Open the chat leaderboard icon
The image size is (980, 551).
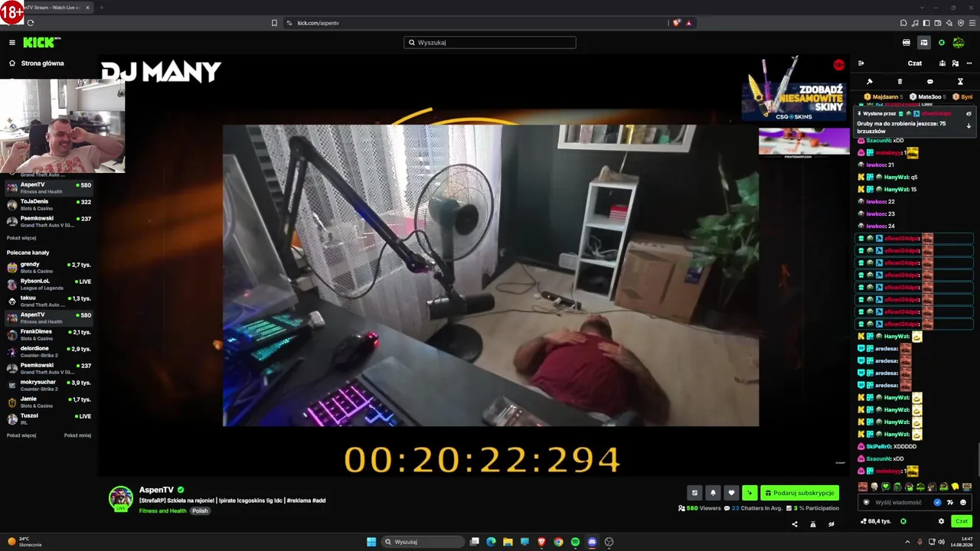942,64
